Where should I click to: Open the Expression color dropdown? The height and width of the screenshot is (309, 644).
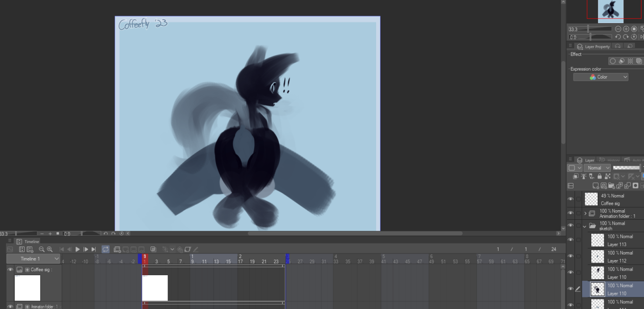(601, 77)
